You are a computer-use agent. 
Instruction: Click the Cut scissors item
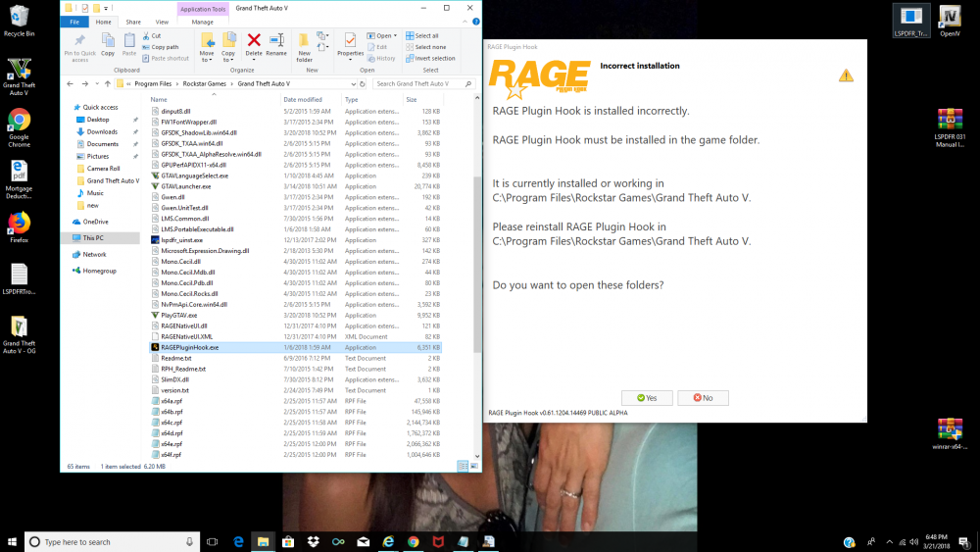pos(152,36)
